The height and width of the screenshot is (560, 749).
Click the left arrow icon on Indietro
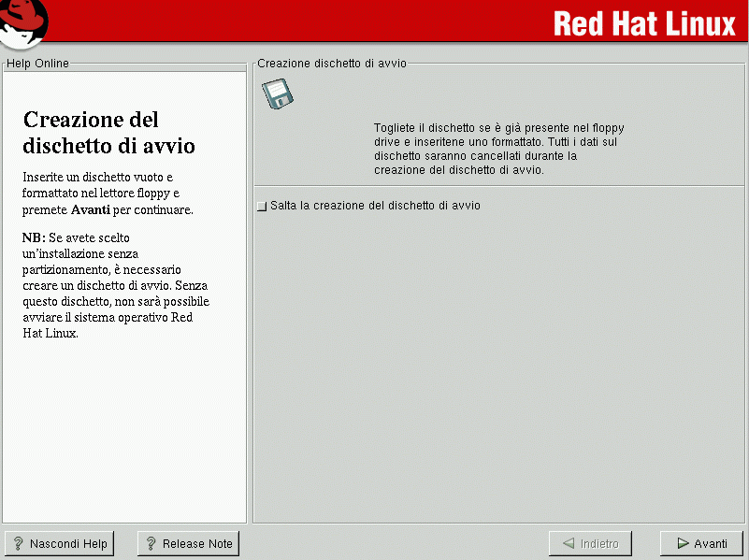coord(568,543)
